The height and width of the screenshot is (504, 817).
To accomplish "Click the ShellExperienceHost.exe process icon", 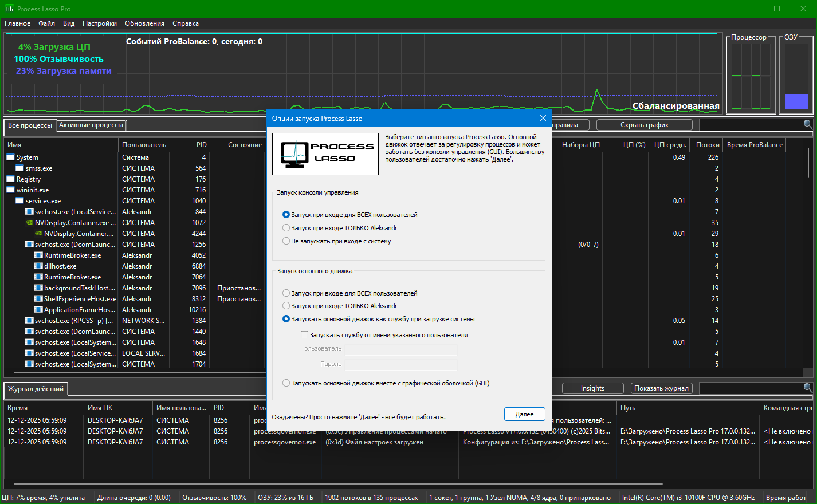I will click(38, 299).
